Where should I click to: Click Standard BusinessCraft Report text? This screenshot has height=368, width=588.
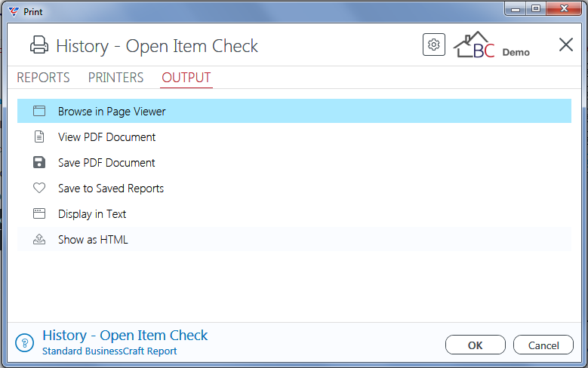[109, 351]
